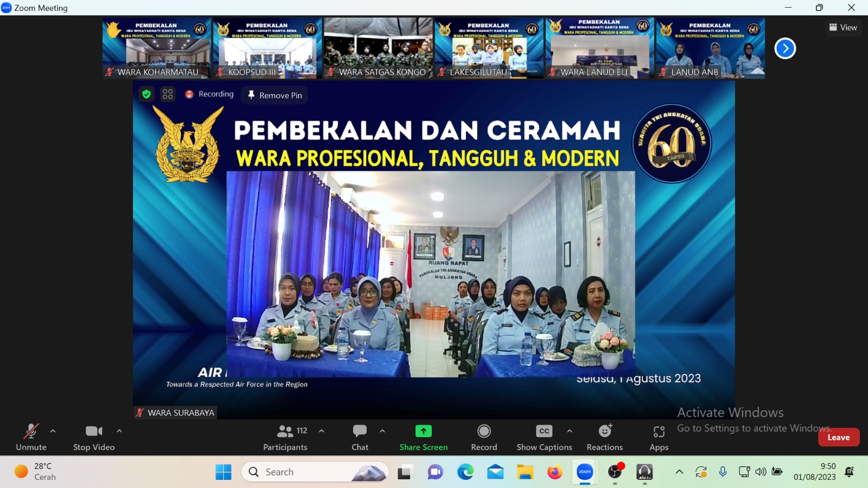Expand audio options arrow beside Unmute
The height and width of the screenshot is (488, 868).
click(x=53, y=431)
